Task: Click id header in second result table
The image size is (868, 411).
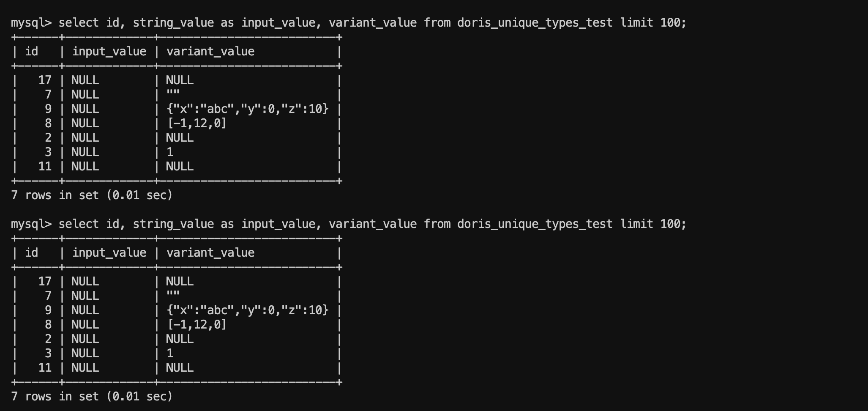Action: click(x=32, y=253)
